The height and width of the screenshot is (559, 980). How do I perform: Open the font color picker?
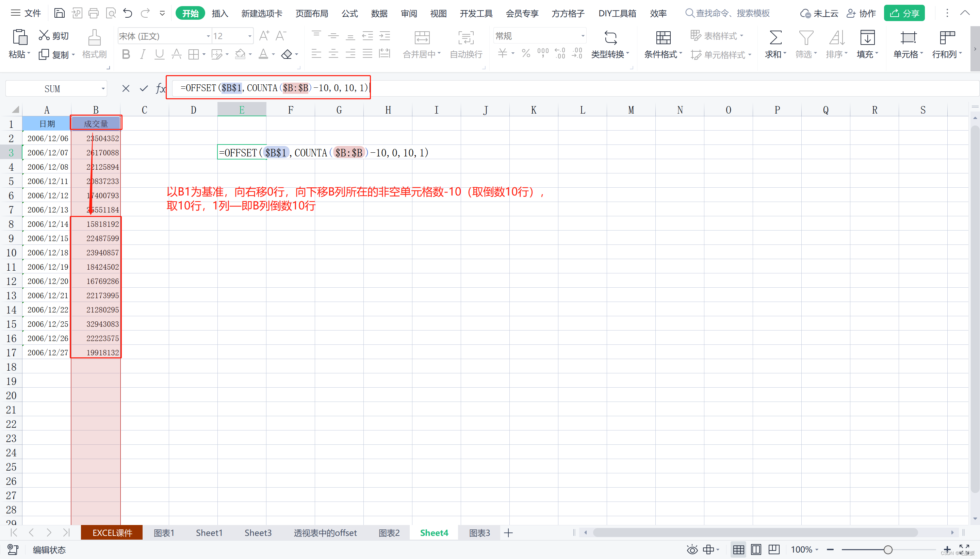263,54
